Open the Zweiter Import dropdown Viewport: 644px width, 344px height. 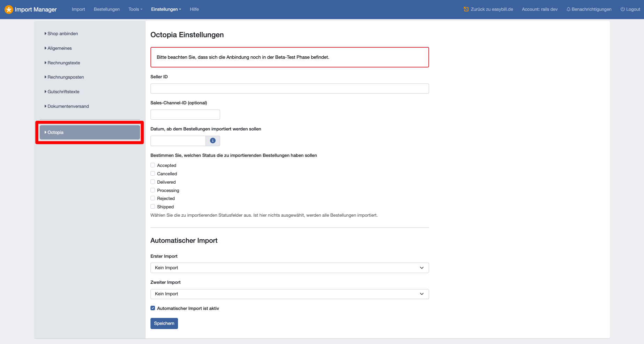click(x=289, y=294)
